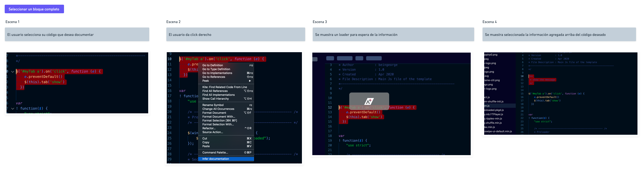644x170 pixels.
Task: Click '* show the message' comment in Escena 4
Action: click(x=542, y=80)
